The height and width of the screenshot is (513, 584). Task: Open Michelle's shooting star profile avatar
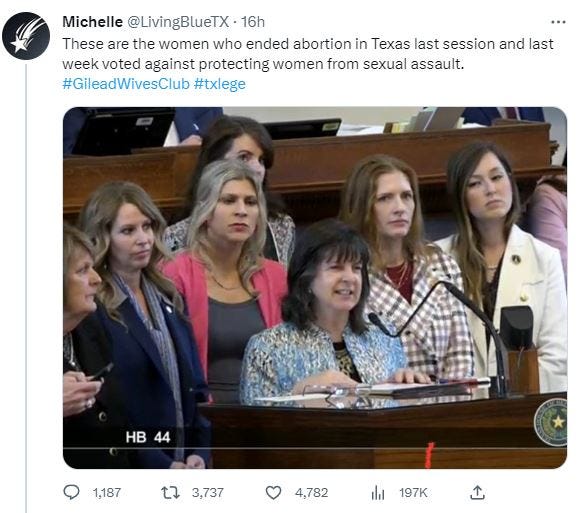(x=26, y=36)
